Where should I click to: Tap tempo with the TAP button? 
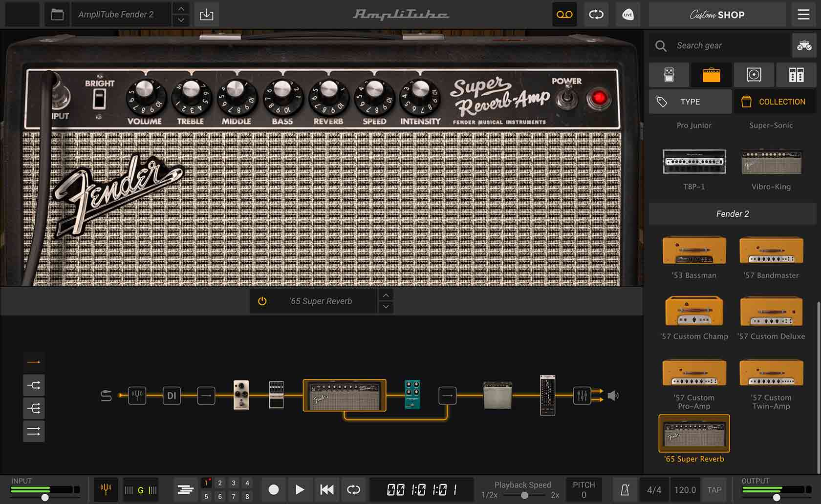[x=714, y=490]
